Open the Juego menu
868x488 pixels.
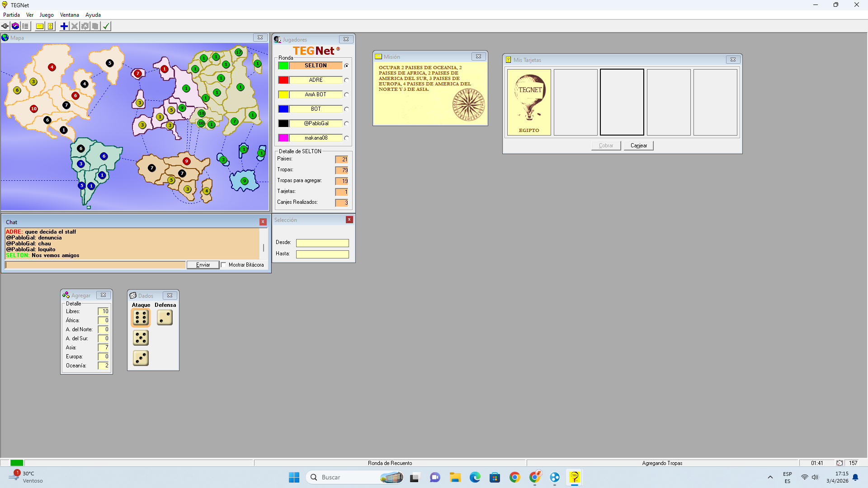47,15
